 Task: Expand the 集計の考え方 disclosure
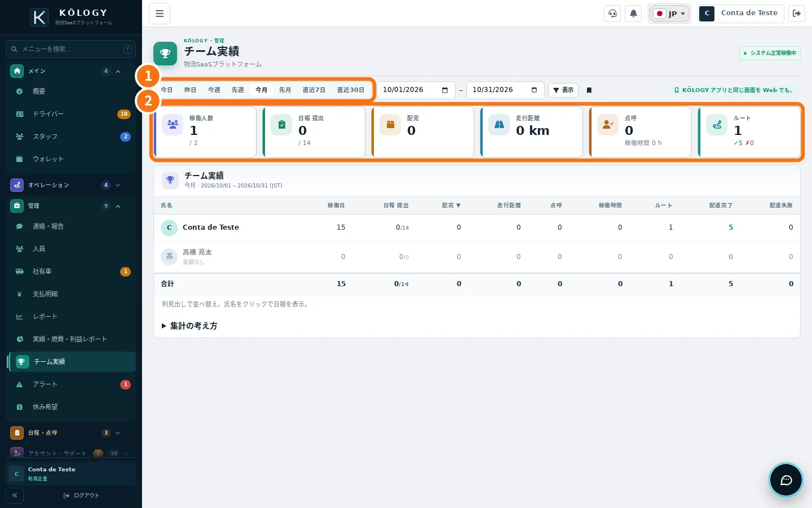pos(189,326)
